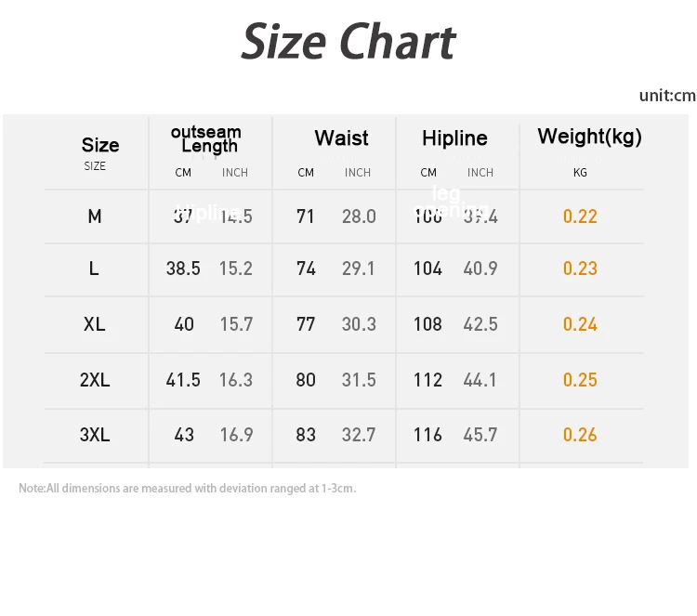Click the 112 cm hipline value

click(427, 380)
